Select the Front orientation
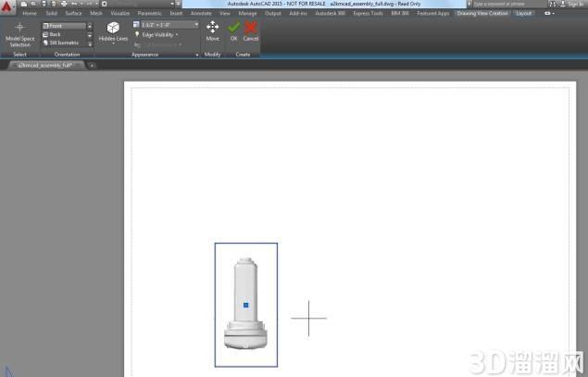The image size is (588, 377). coord(65,26)
